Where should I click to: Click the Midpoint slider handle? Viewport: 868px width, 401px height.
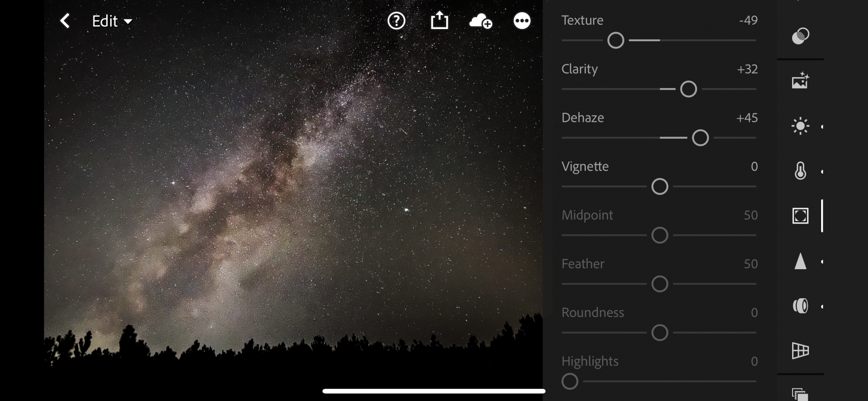660,235
